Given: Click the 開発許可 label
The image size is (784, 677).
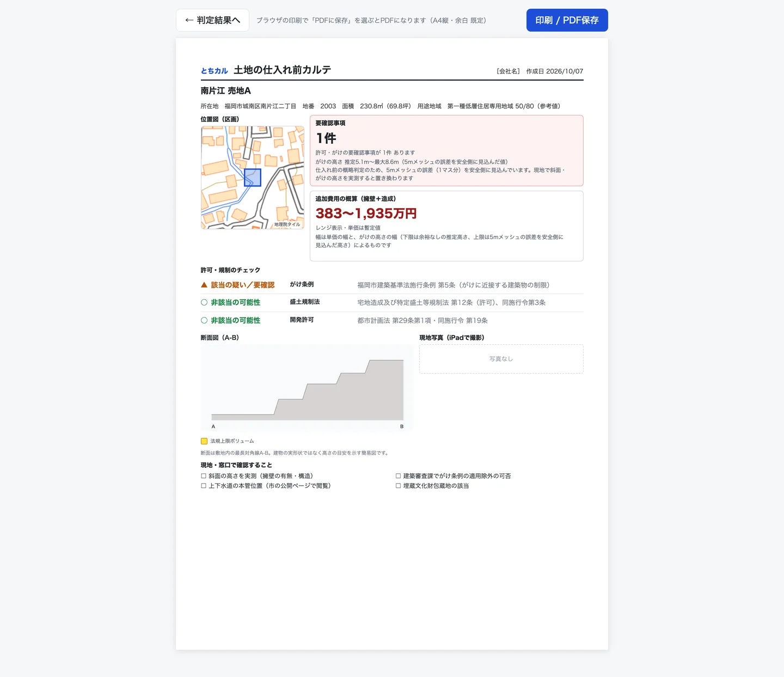Looking at the screenshot, I should 302,320.
